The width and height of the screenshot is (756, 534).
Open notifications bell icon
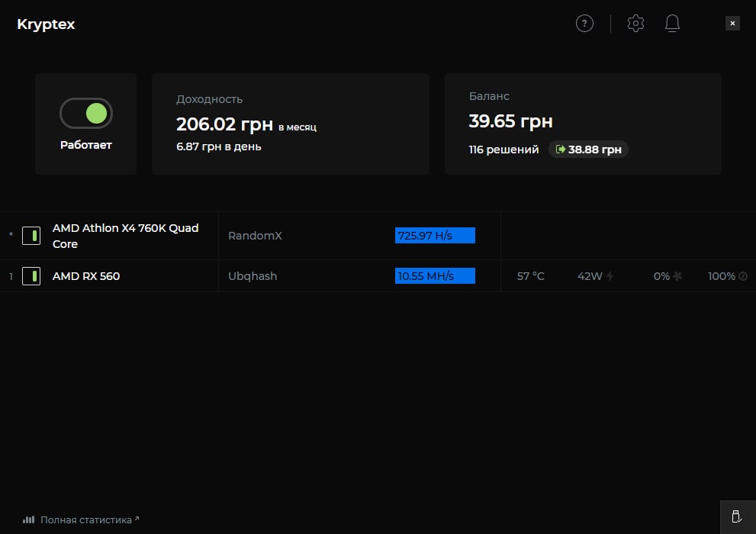point(672,23)
